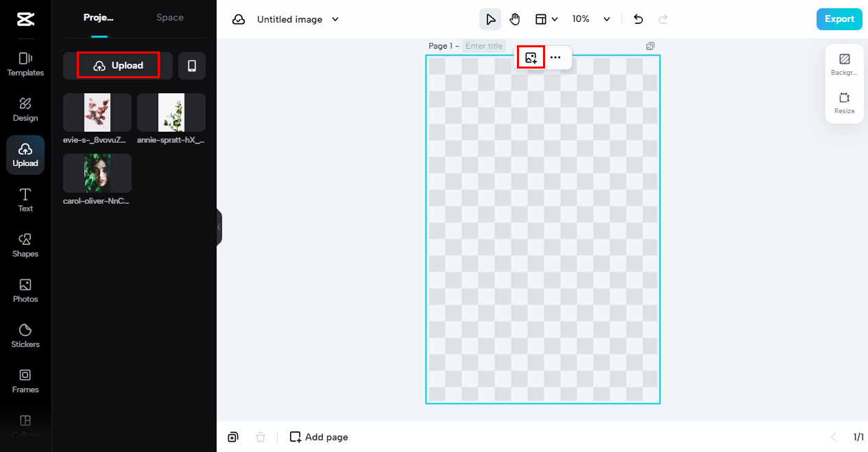Open the three-dots more options menu
Screen dimensions: 868x452
pos(555,58)
